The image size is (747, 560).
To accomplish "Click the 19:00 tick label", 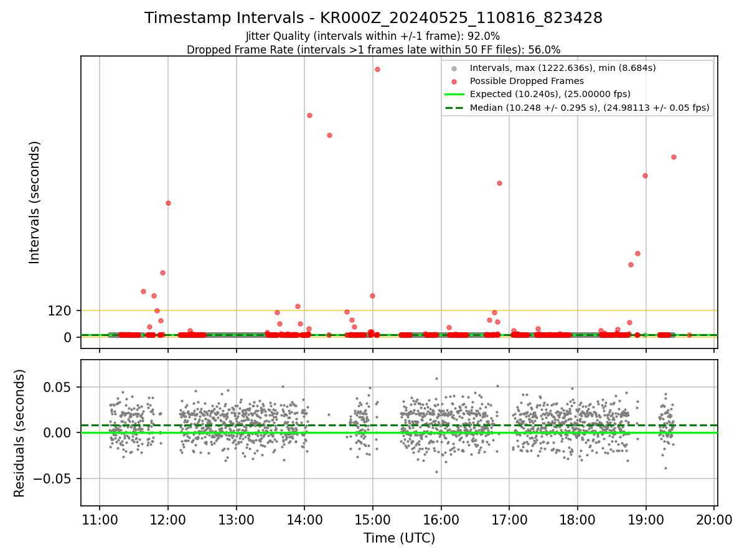I will tap(646, 520).
